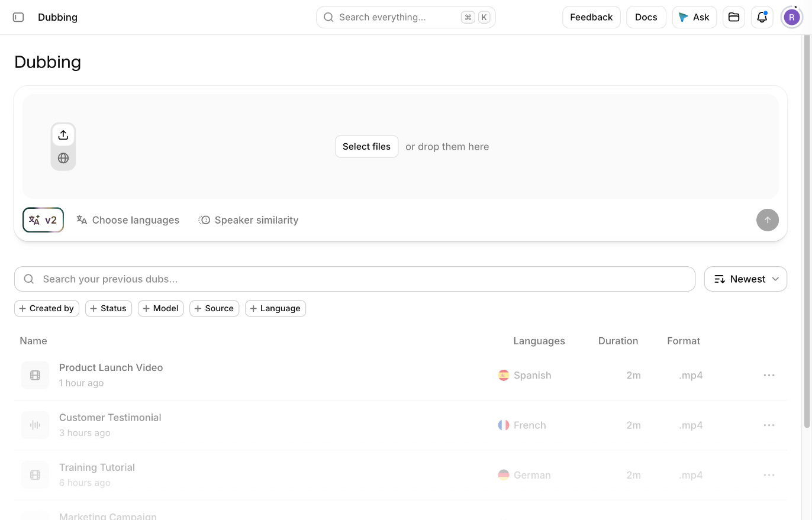
Task: Click the Duration column header
Action: (618, 341)
